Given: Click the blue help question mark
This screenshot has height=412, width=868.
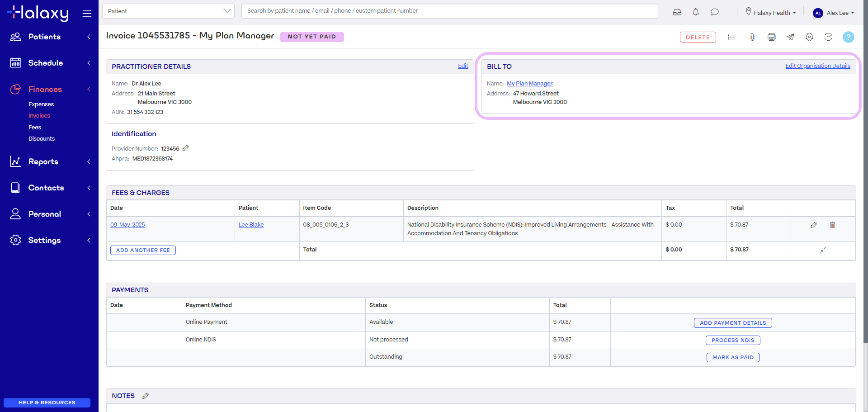Looking at the screenshot, I should (x=848, y=37).
